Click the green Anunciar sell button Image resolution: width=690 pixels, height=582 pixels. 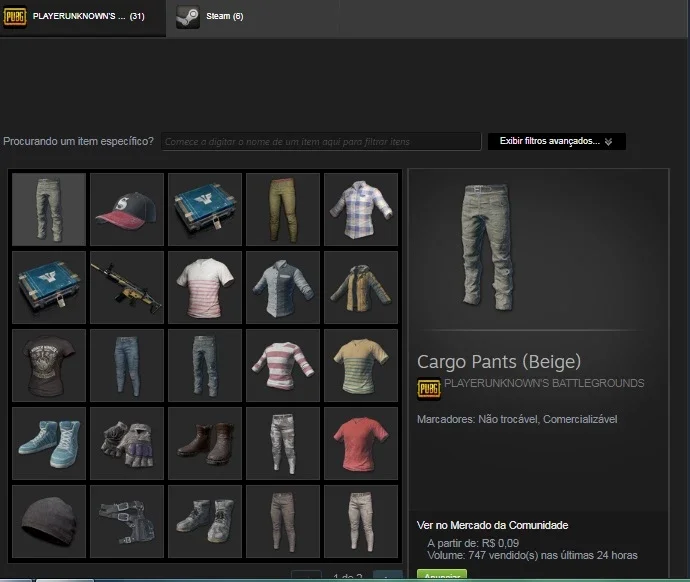click(x=442, y=575)
